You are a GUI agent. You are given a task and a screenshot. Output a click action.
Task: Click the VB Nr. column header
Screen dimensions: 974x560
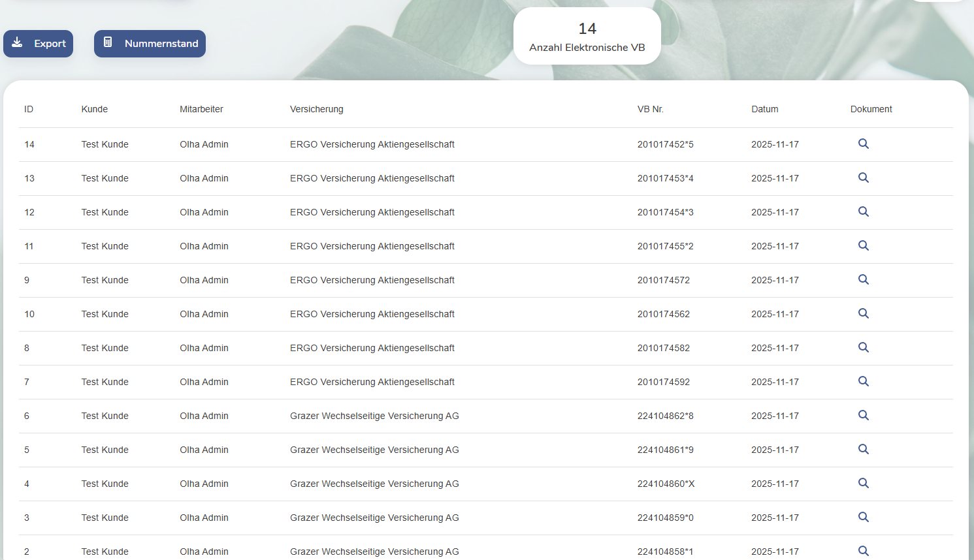point(651,109)
